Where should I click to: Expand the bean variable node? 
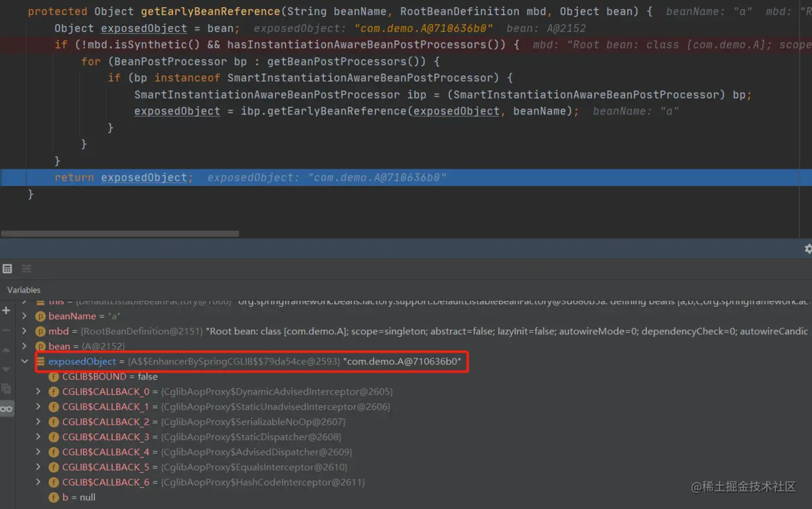[x=24, y=346]
